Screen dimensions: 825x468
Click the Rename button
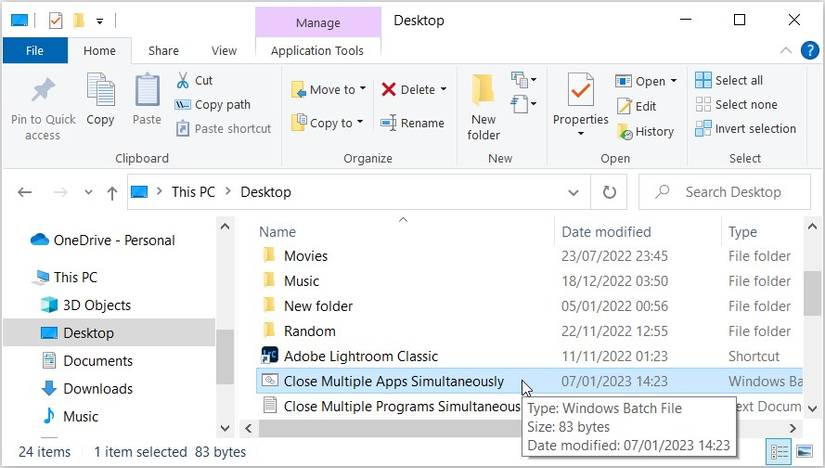(x=412, y=123)
